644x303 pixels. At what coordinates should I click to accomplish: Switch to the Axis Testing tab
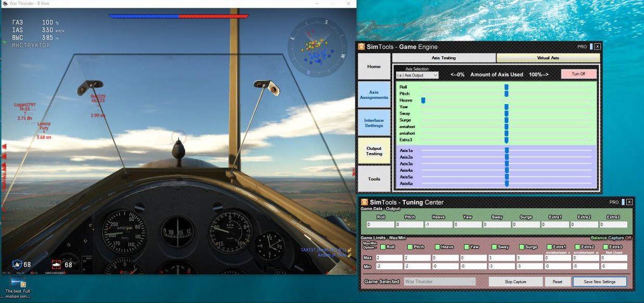[x=444, y=58]
